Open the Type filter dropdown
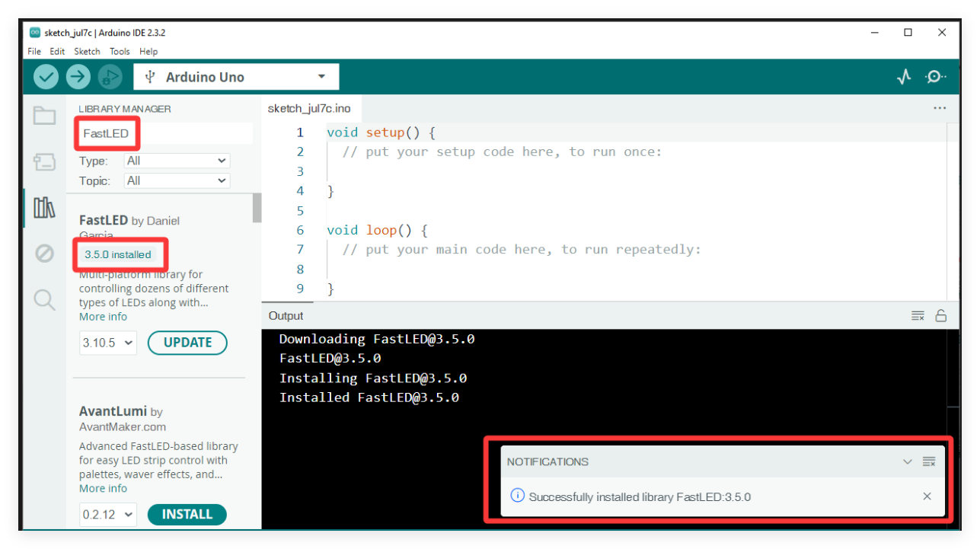This screenshot has height=549, width=980. (177, 161)
